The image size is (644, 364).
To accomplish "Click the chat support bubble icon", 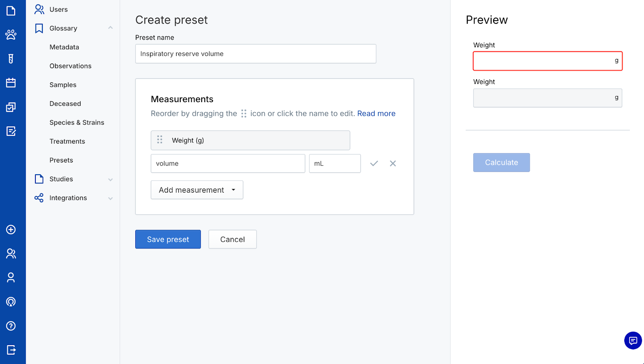I will (x=633, y=341).
